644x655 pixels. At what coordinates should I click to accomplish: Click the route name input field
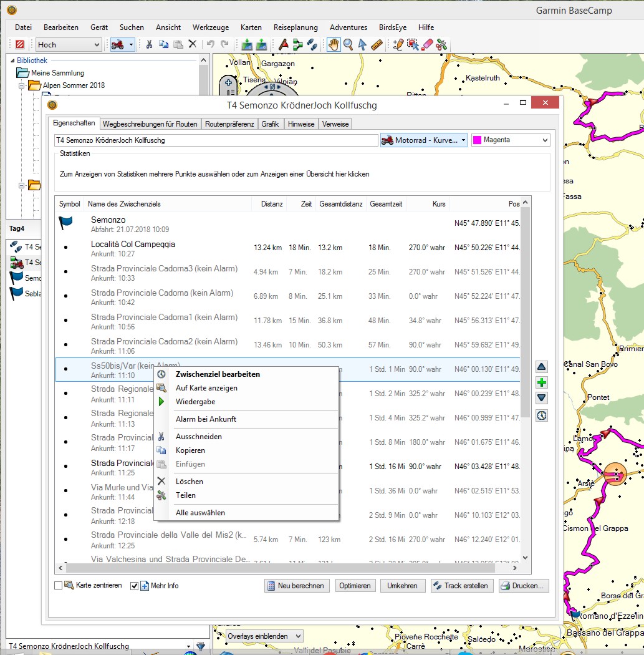[x=216, y=140]
